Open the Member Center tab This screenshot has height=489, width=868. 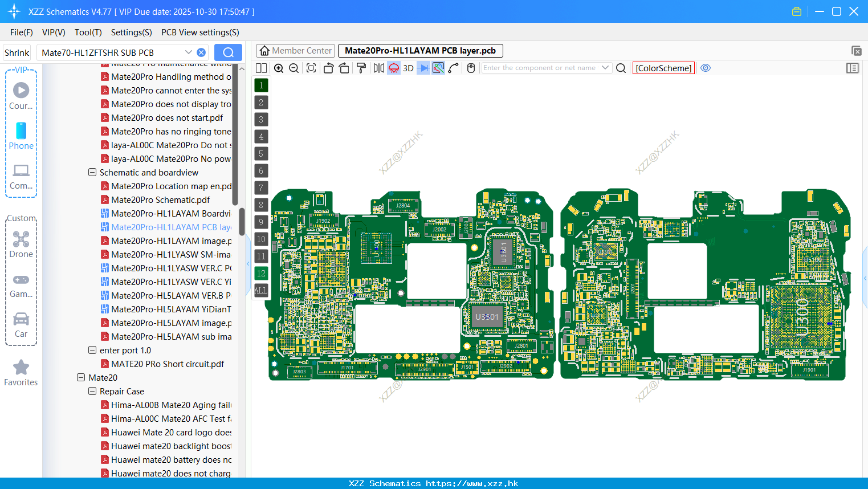coord(295,51)
